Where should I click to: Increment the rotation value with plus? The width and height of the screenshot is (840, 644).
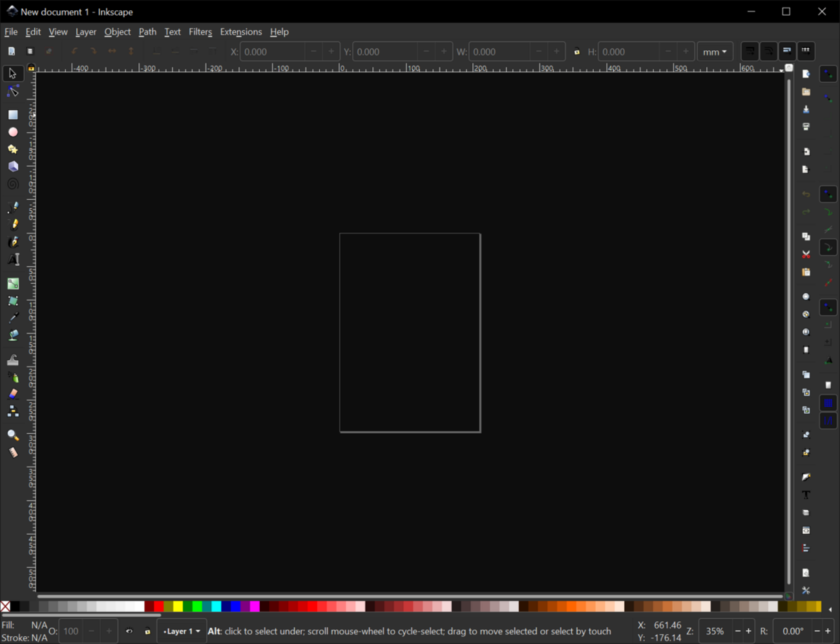pyautogui.click(x=828, y=631)
